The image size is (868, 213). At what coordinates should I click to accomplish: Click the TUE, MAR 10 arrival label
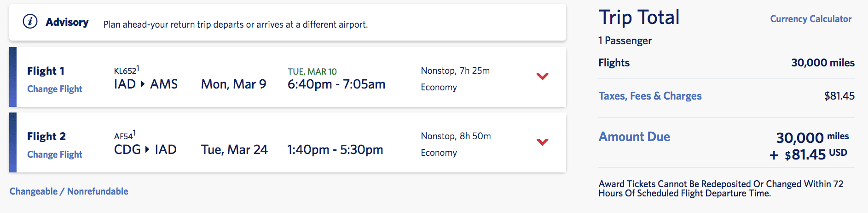(x=312, y=71)
